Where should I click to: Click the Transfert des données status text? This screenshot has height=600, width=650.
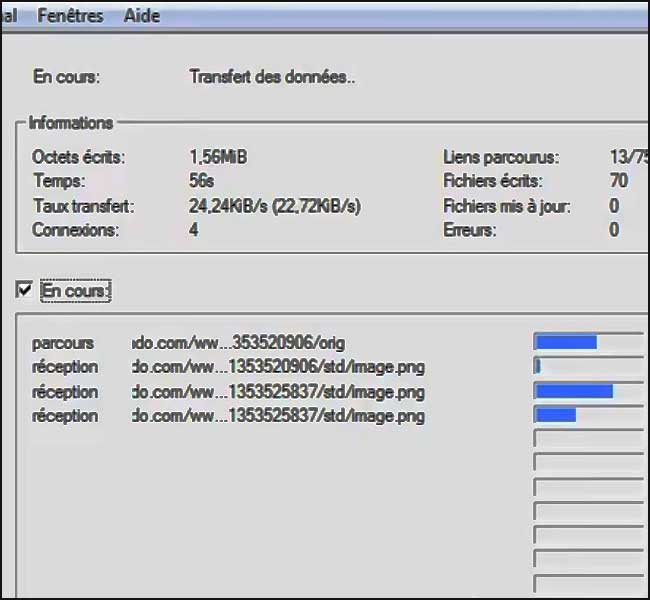coord(272,77)
